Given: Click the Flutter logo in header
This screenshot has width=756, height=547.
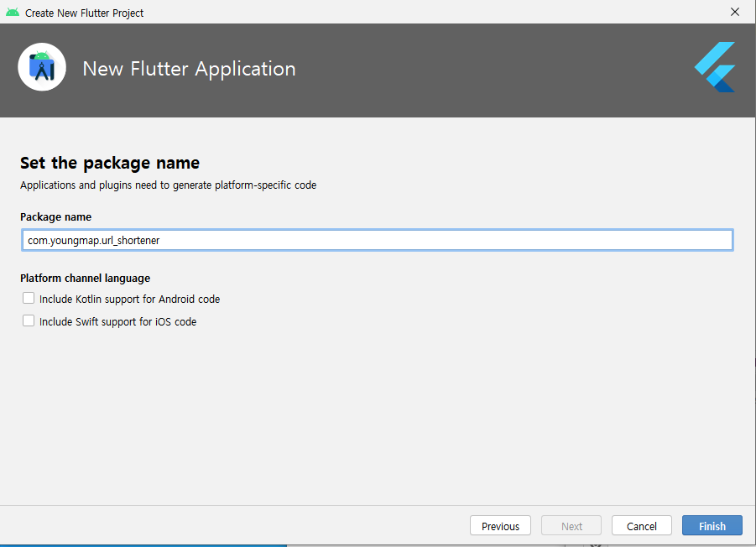Looking at the screenshot, I should pyautogui.click(x=715, y=67).
